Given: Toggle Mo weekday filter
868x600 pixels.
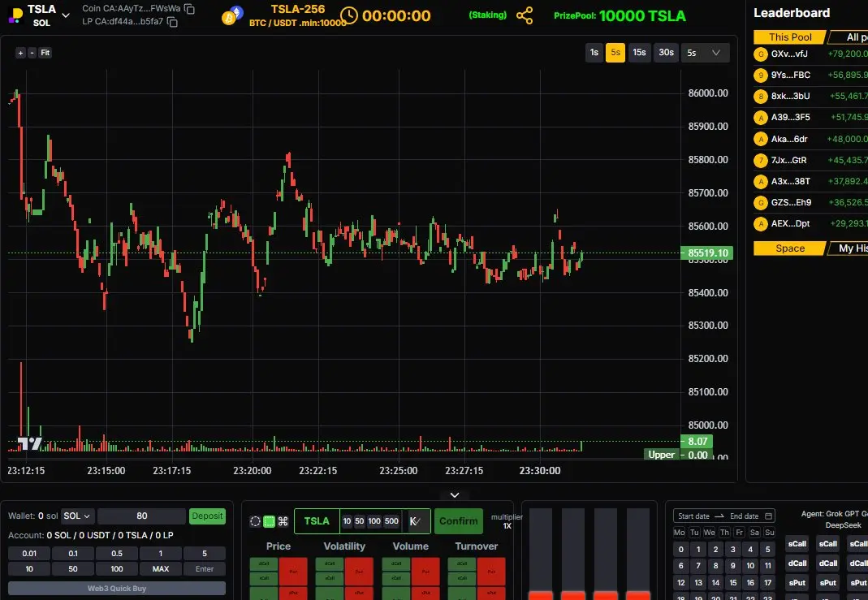Looking at the screenshot, I should pos(680,532).
